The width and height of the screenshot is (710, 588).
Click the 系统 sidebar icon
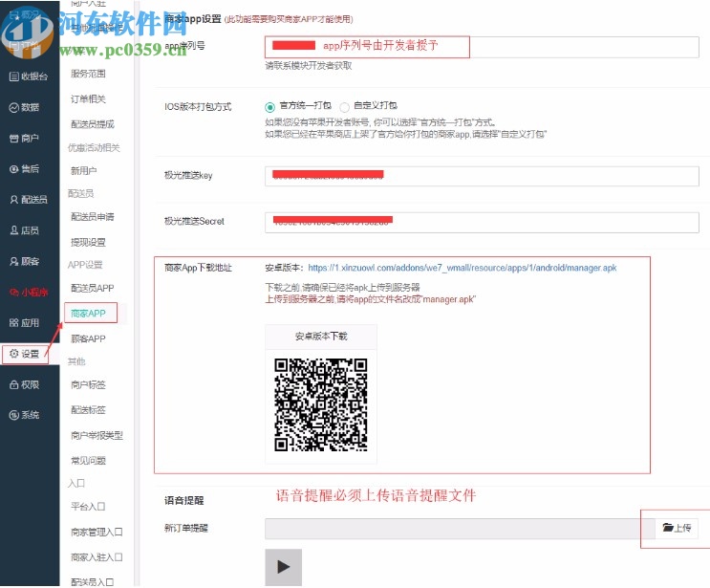coord(14,415)
